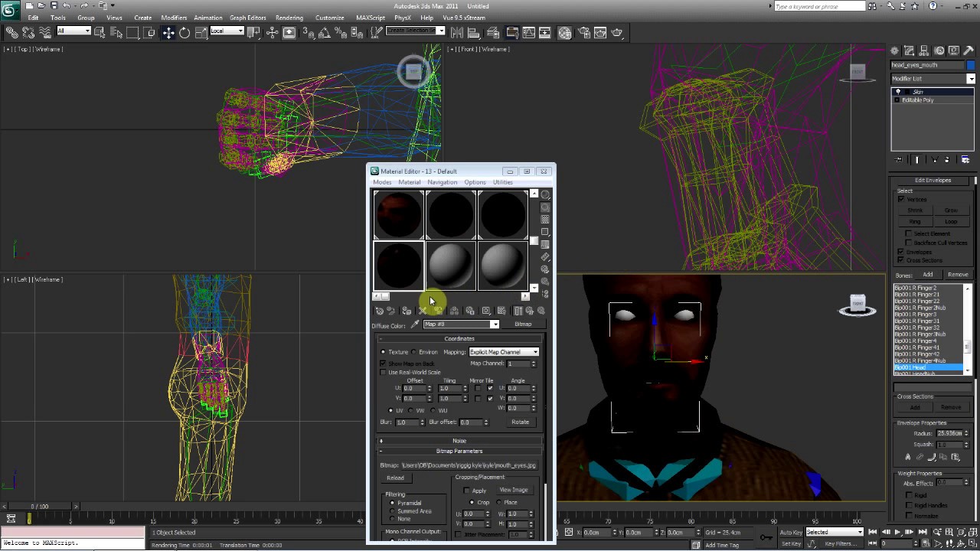980x551 pixels.
Task: Select the Rotate tool in main toolbar
Action: 185,32
